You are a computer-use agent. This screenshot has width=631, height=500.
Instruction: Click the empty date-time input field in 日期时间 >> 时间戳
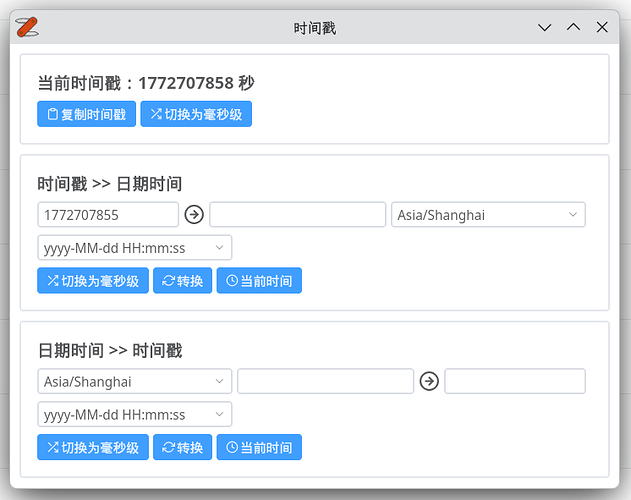tap(326, 381)
